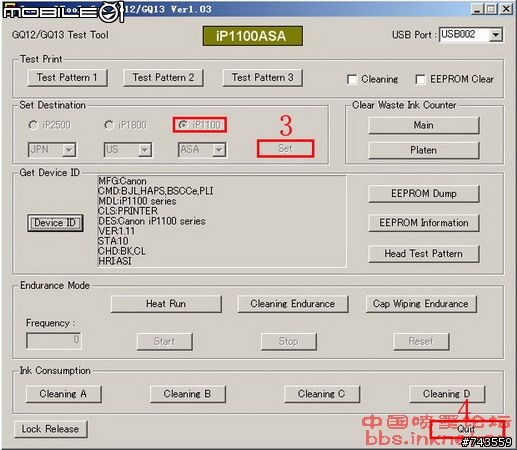Enable the Cleaning checkbox

tap(352, 79)
